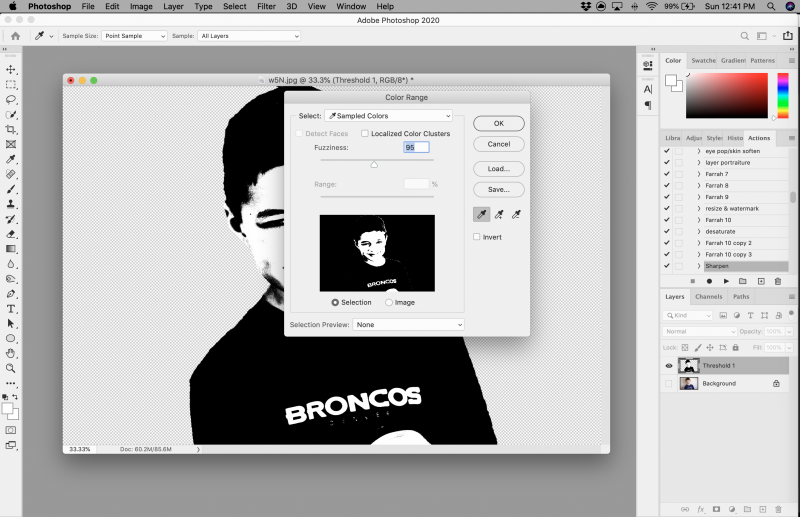This screenshot has width=800, height=517.
Task: Click the Home icon in options bar
Action: (x=15, y=36)
